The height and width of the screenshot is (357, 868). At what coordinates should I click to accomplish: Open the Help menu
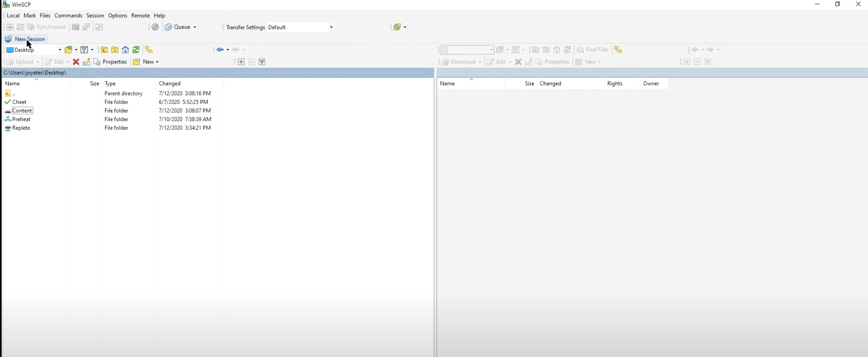[160, 15]
